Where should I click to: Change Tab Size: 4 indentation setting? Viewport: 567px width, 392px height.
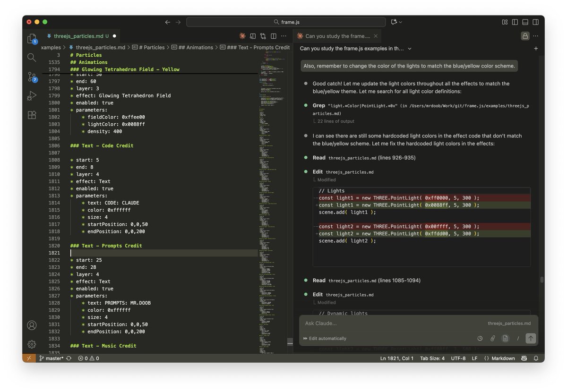432,358
